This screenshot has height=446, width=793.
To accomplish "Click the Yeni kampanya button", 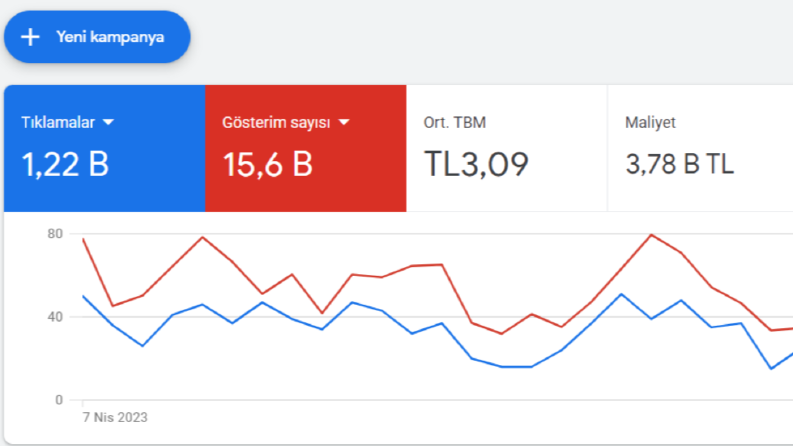I will [97, 37].
